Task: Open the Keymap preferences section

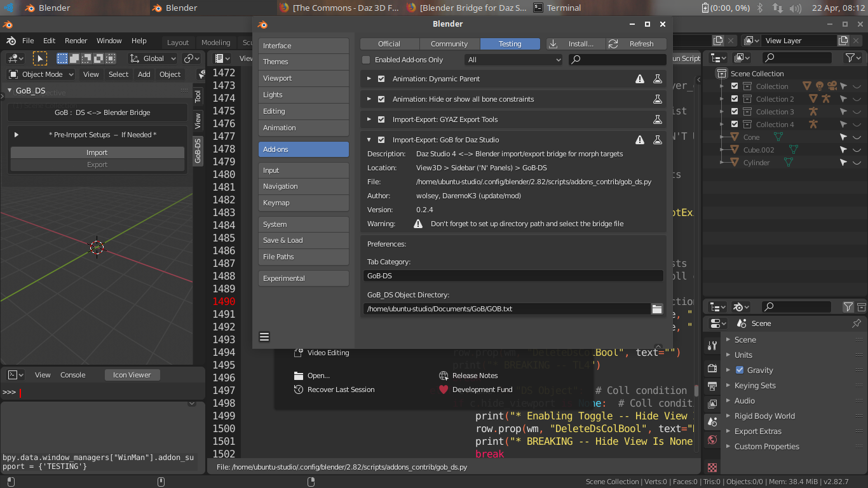Action: 304,203
